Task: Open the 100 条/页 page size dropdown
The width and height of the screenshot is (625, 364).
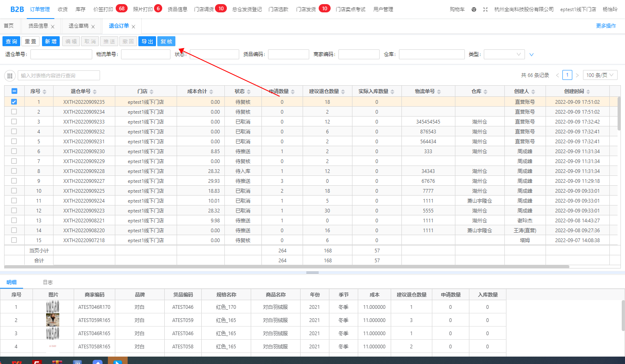Action: 600,75
